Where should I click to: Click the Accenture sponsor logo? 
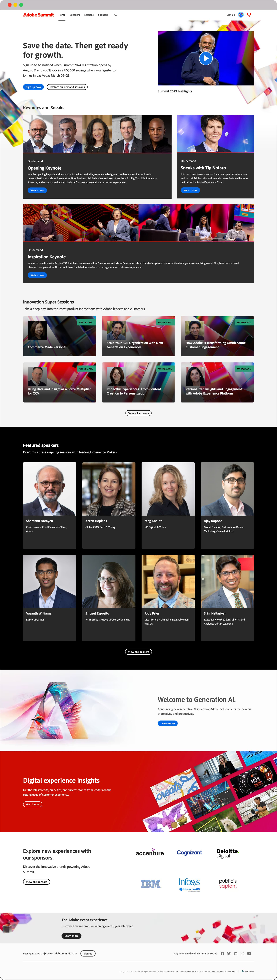click(150, 853)
